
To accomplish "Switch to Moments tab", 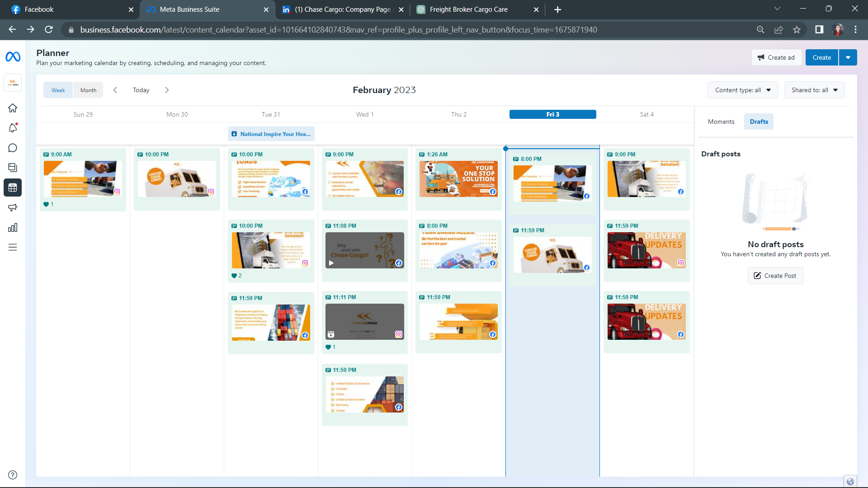I will click(x=721, y=122).
